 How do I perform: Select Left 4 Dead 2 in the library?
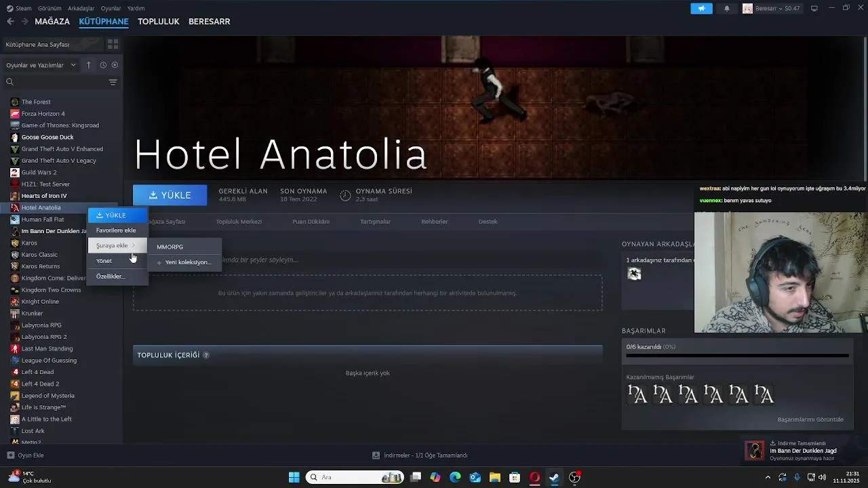[x=40, y=384]
